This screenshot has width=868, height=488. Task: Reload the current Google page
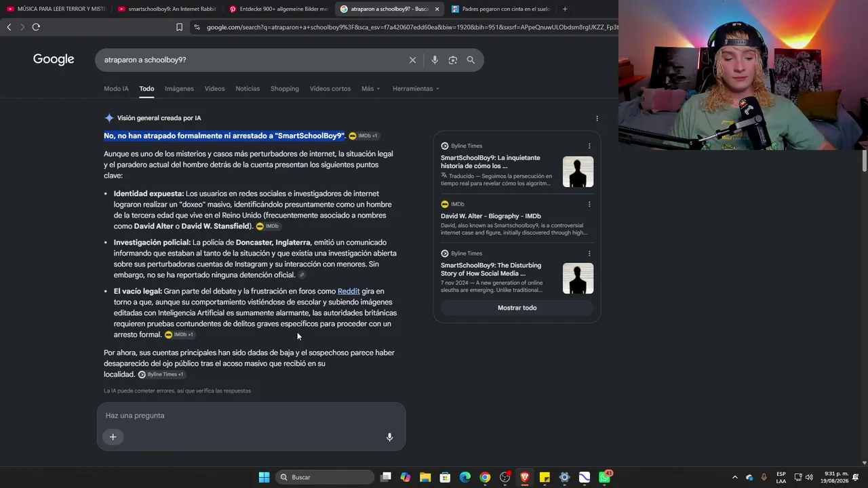tap(36, 27)
